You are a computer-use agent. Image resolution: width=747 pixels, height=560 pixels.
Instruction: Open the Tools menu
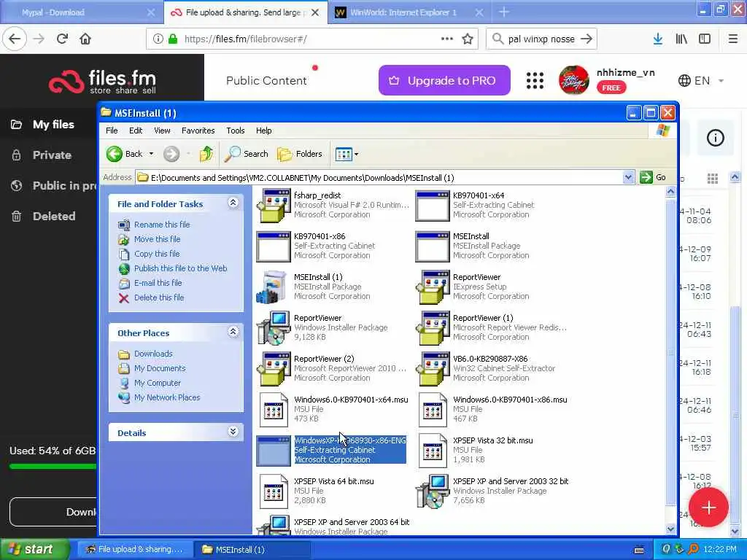pos(236,131)
